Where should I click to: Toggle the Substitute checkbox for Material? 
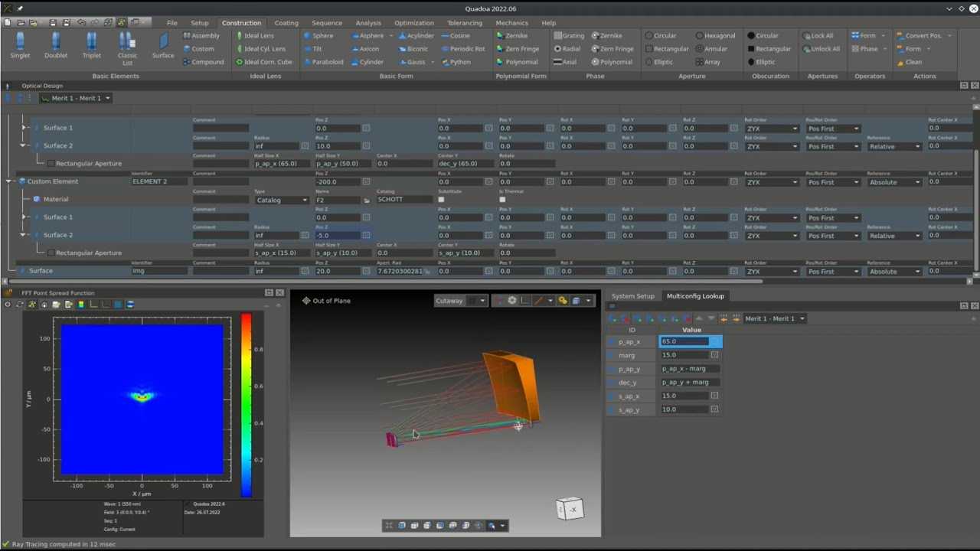(x=441, y=199)
